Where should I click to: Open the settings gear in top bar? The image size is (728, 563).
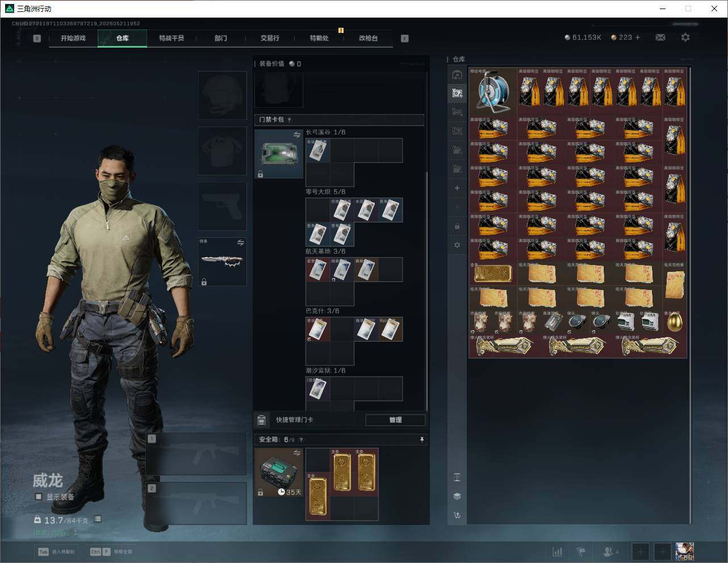click(x=685, y=37)
